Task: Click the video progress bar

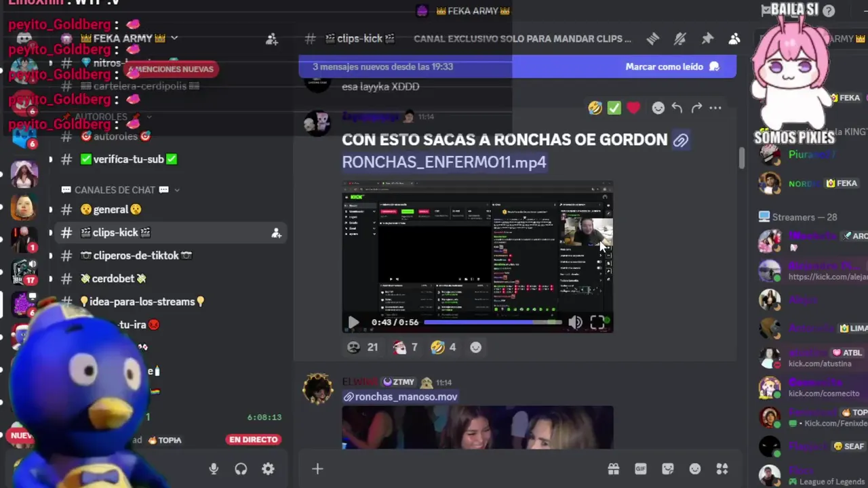Action: (x=493, y=323)
